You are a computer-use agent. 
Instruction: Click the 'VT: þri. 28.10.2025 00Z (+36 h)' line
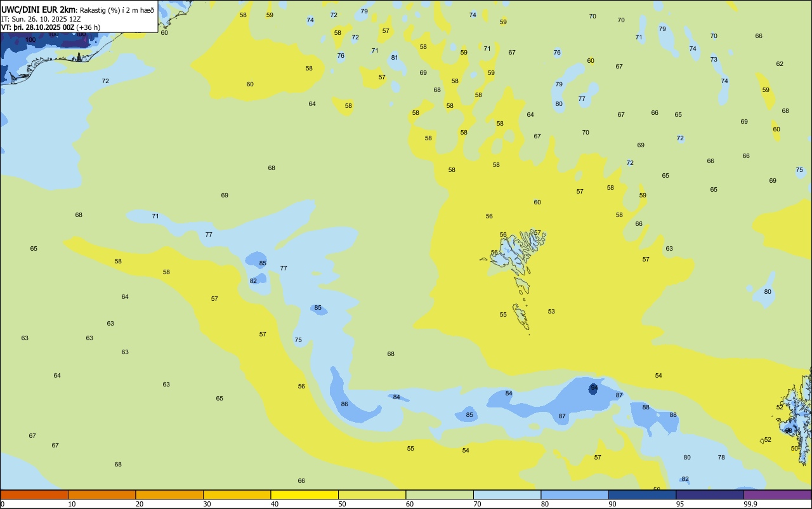coord(51,27)
